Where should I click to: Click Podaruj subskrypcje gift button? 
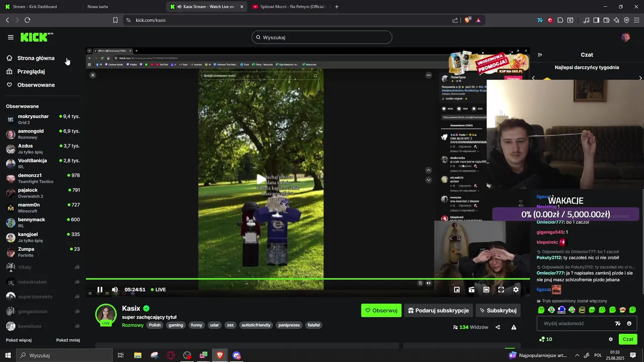pos(438,310)
